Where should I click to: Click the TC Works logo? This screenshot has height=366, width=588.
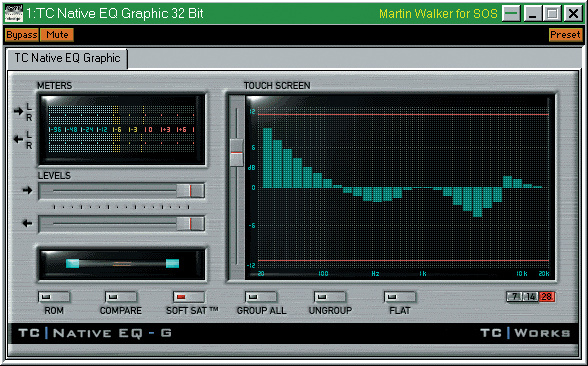click(x=525, y=333)
